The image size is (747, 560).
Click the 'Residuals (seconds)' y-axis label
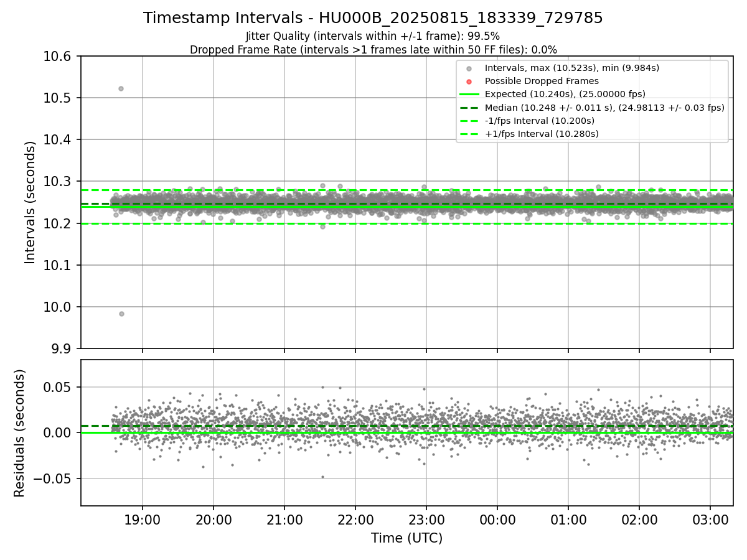(20, 432)
